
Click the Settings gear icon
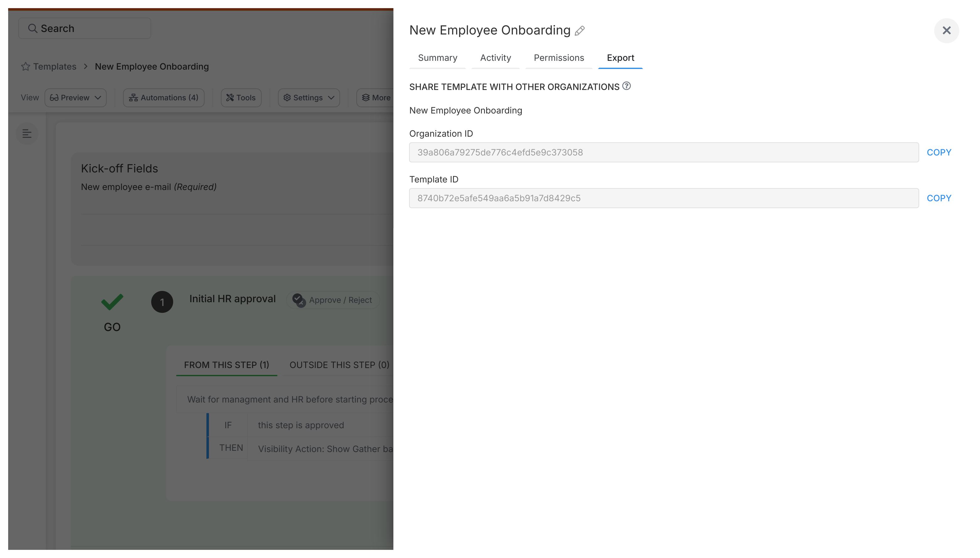coord(287,98)
